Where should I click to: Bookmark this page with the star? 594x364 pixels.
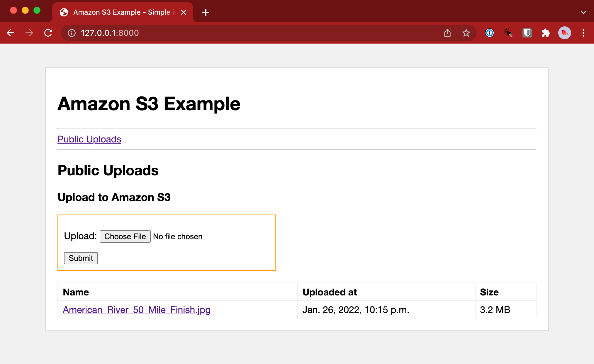[x=466, y=33]
